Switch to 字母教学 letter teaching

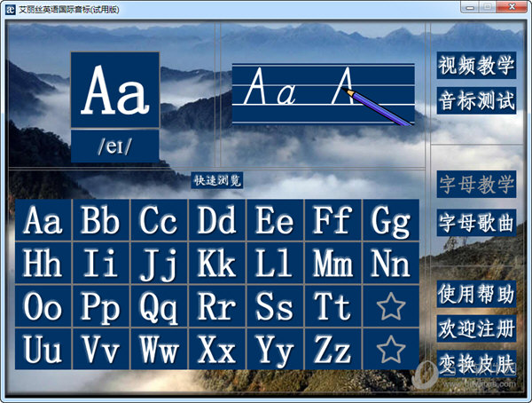[476, 185]
